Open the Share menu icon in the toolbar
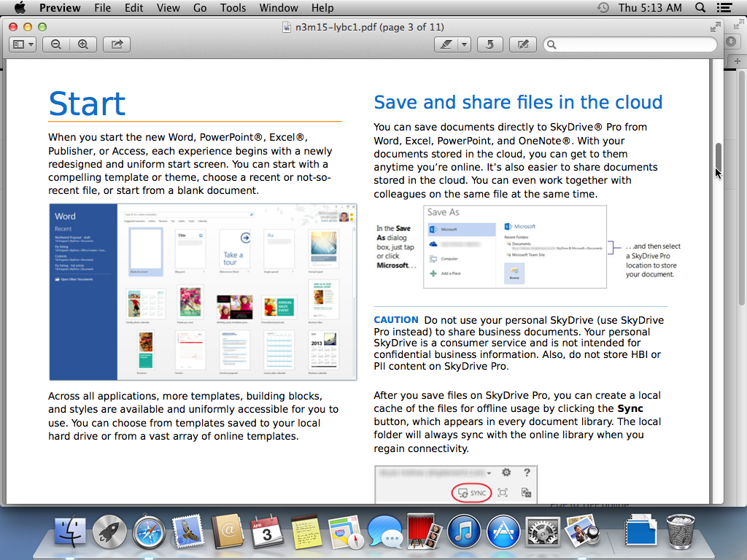747x560 pixels. coord(116,44)
